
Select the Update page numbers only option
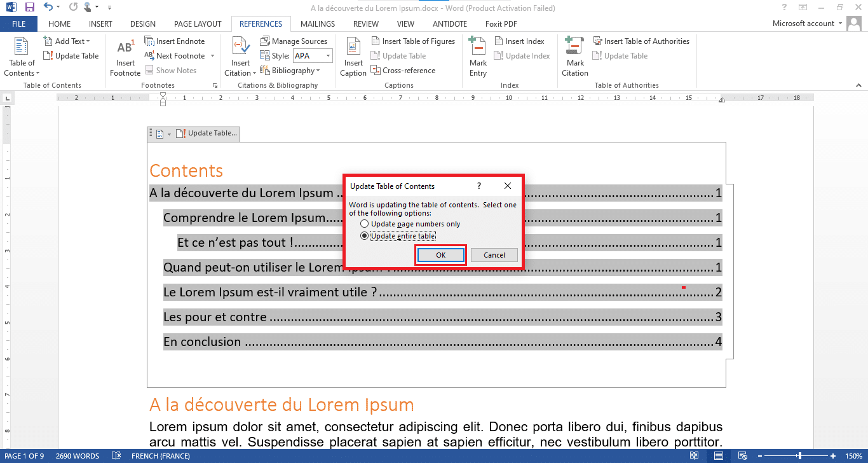click(x=410, y=224)
